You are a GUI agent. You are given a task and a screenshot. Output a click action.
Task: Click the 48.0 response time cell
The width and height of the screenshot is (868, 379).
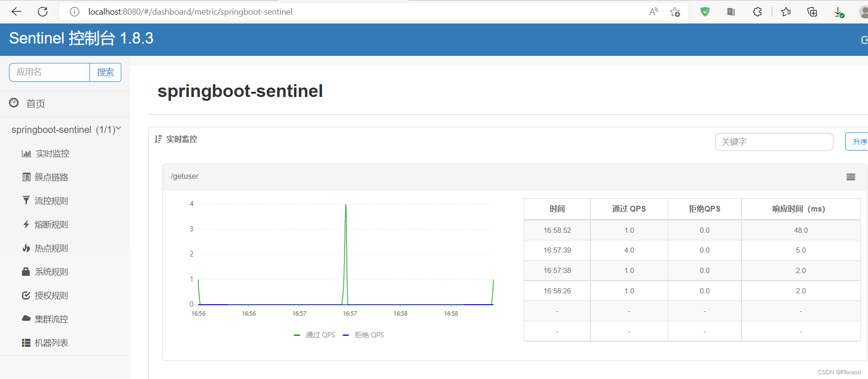801,230
